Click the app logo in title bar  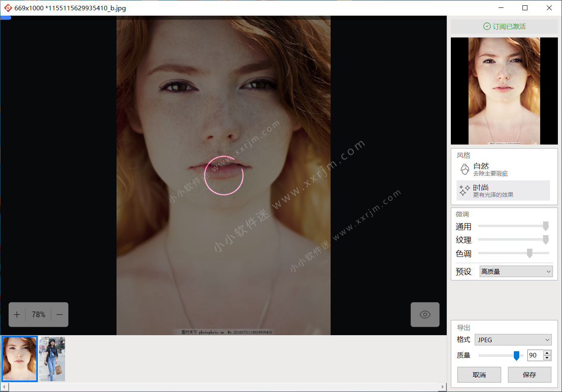[x=7, y=8]
